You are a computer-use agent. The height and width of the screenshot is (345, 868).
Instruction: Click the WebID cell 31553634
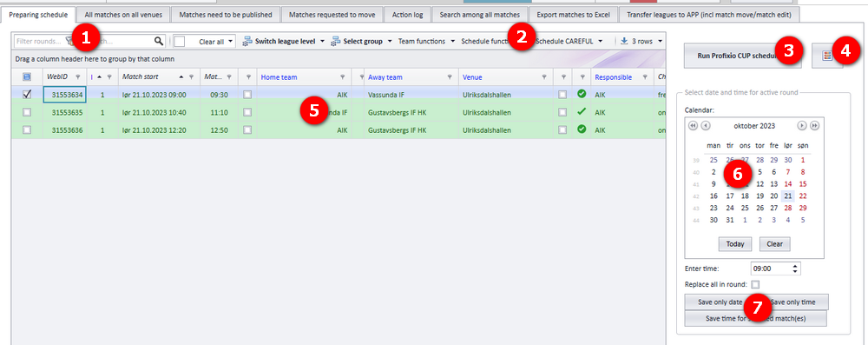pyautogui.click(x=65, y=95)
